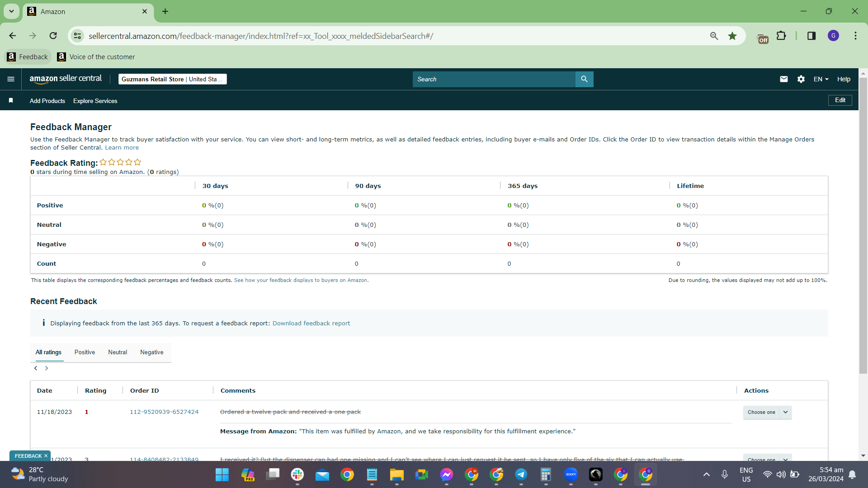The height and width of the screenshot is (488, 868).
Task: Open the Google profile avatar
Action: [x=833, y=36]
